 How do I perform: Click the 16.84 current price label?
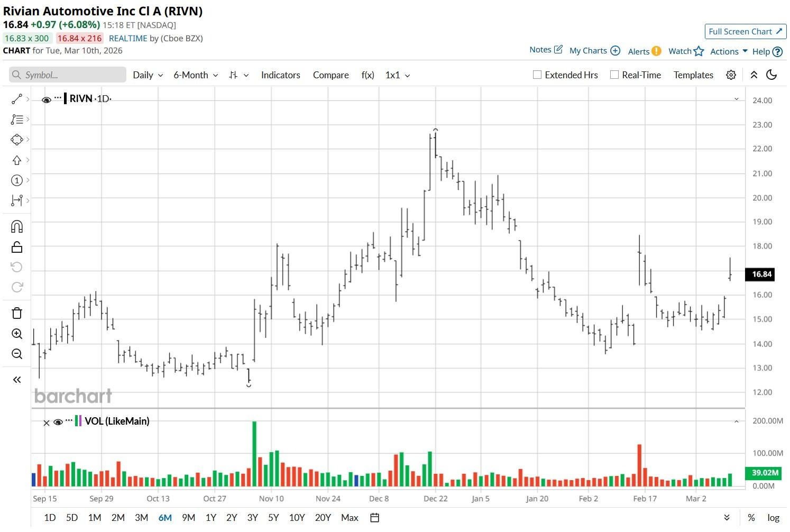coord(760,274)
